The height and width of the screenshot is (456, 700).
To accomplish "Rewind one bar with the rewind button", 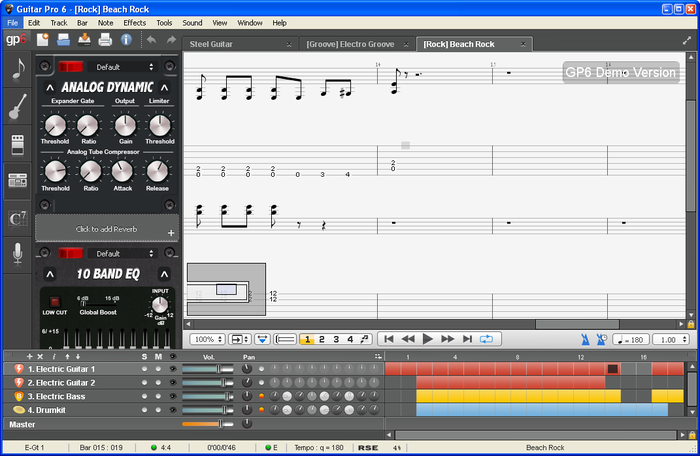I will point(408,339).
